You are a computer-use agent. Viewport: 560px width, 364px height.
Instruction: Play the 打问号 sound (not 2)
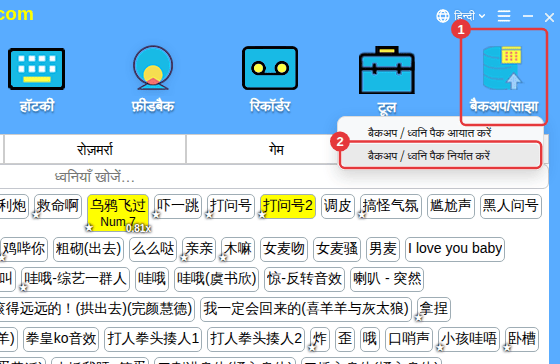tap(231, 206)
